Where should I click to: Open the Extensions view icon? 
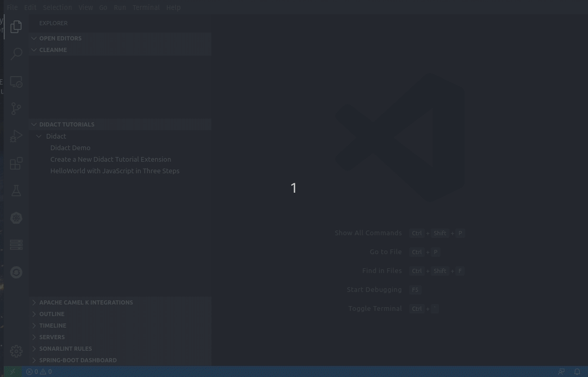[x=16, y=163]
